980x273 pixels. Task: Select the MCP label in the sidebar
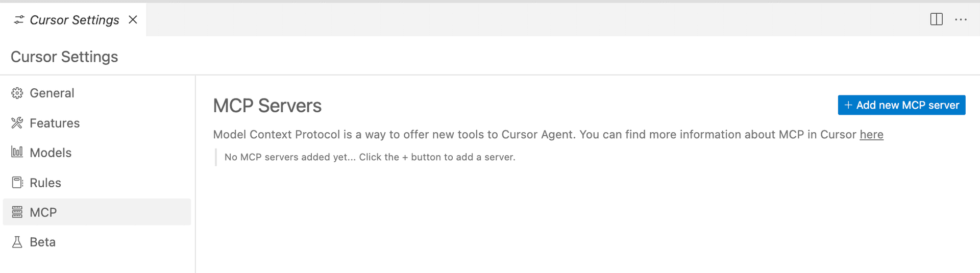click(x=43, y=212)
